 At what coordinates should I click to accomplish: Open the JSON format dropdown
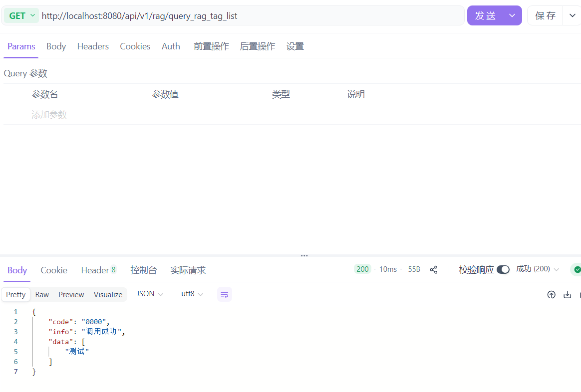(x=150, y=294)
